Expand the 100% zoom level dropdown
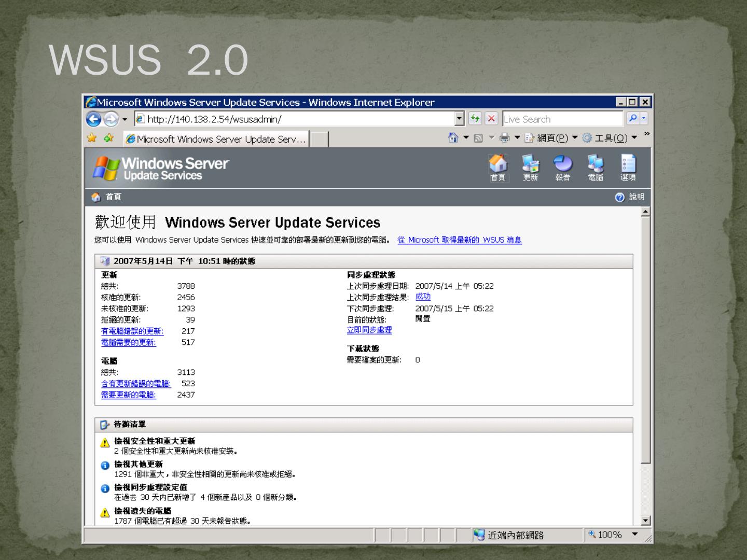The width and height of the screenshot is (747, 560). (635, 535)
